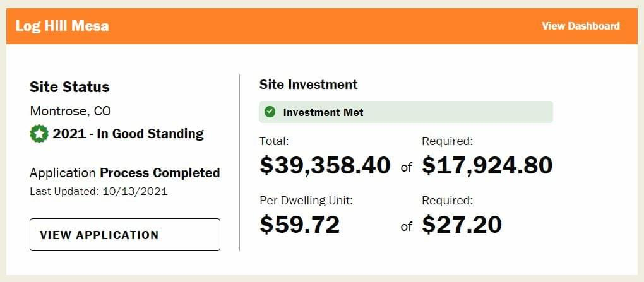
Task: Click the green checkmark Investment Met icon
Action: [x=270, y=112]
